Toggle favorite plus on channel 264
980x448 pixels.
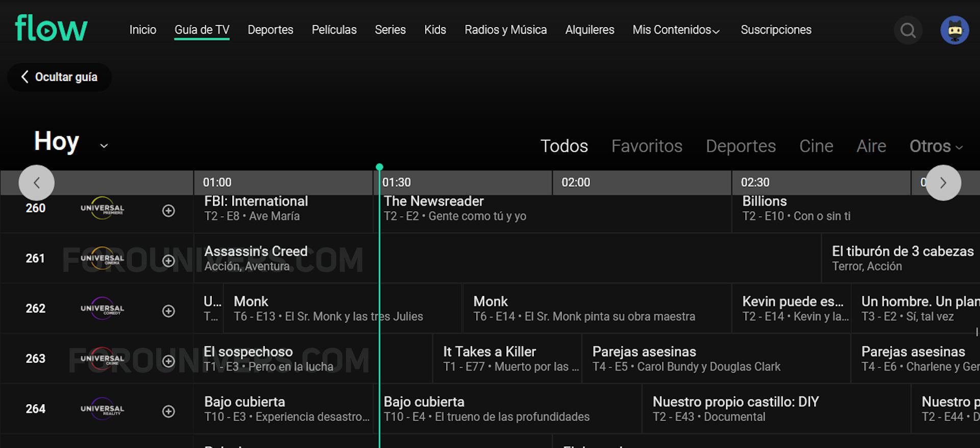(168, 411)
